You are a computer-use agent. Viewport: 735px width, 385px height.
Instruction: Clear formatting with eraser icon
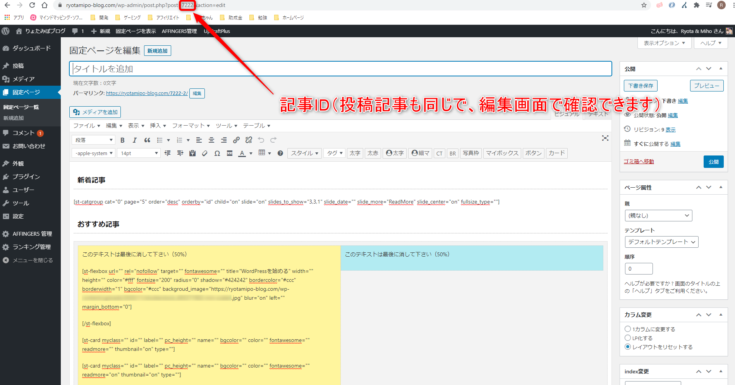pyautogui.click(x=205, y=153)
